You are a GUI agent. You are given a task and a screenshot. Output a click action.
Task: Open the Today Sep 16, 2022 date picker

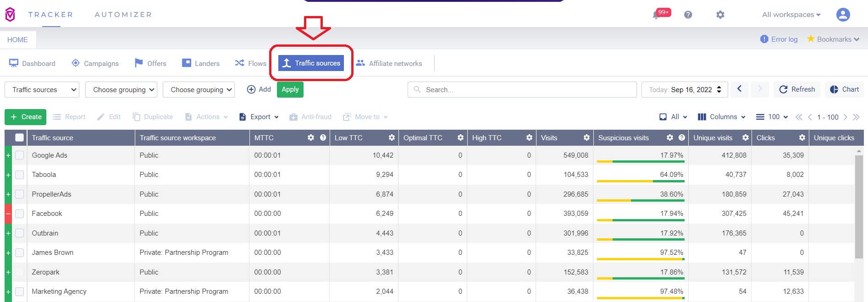coord(685,90)
